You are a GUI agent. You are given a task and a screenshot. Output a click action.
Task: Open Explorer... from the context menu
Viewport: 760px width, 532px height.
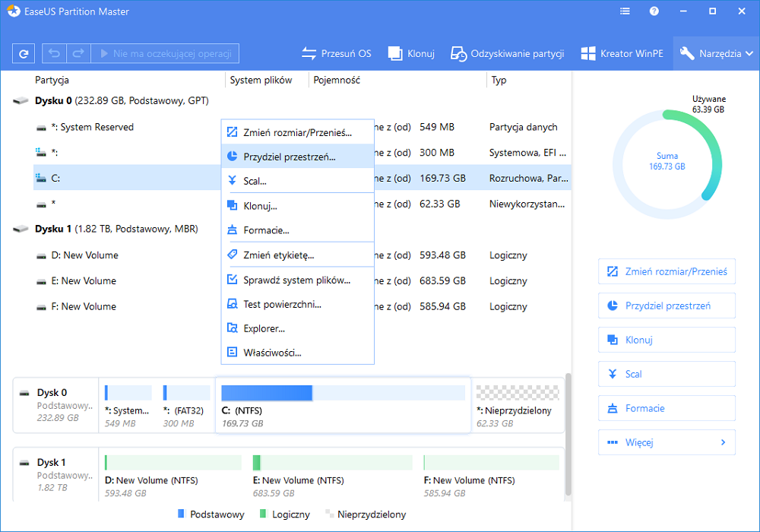(x=298, y=328)
